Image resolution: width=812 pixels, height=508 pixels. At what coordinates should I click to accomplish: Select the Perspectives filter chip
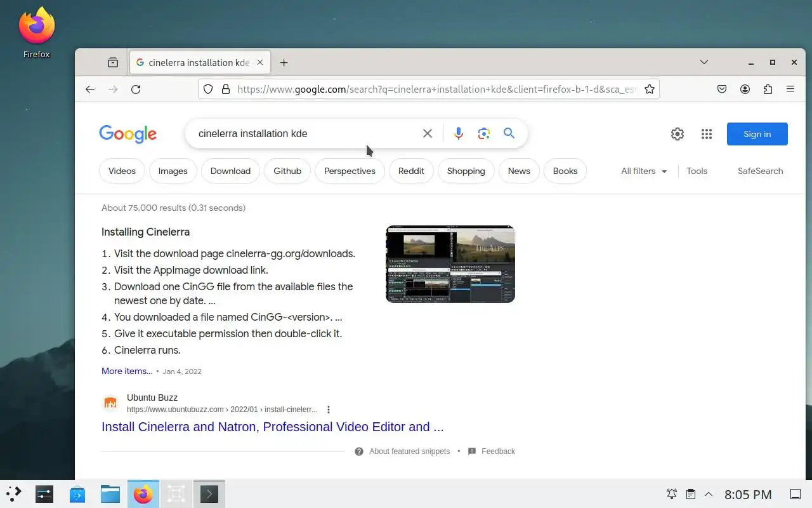click(x=350, y=171)
